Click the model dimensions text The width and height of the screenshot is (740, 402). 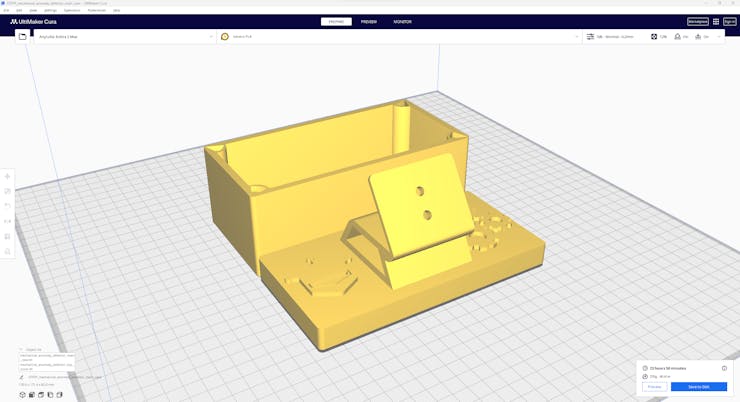(x=36, y=385)
